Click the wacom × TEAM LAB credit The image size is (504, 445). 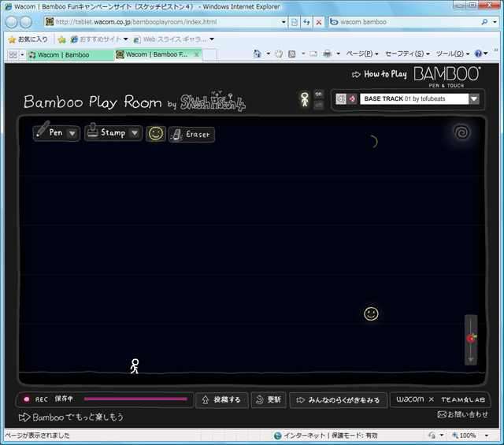[440, 399]
